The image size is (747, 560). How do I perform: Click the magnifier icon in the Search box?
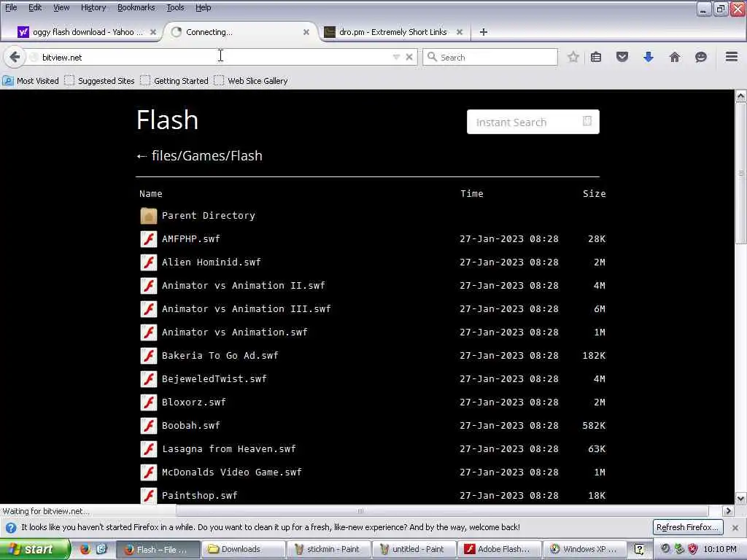pos(432,57)
